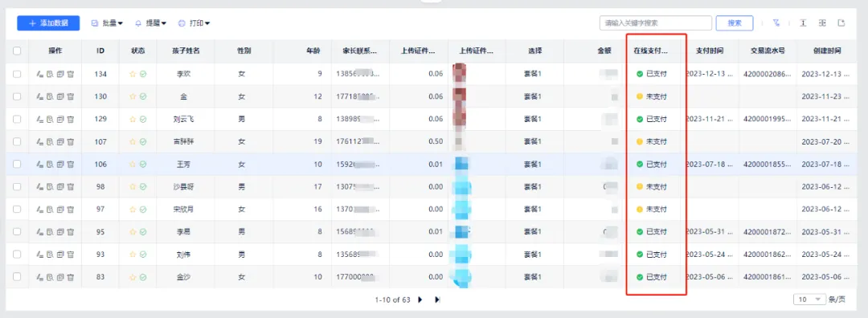The height and width of the screenshot is (318, 868).
Task: Open the 批量 dropdown menu
Action: point(107,23)
